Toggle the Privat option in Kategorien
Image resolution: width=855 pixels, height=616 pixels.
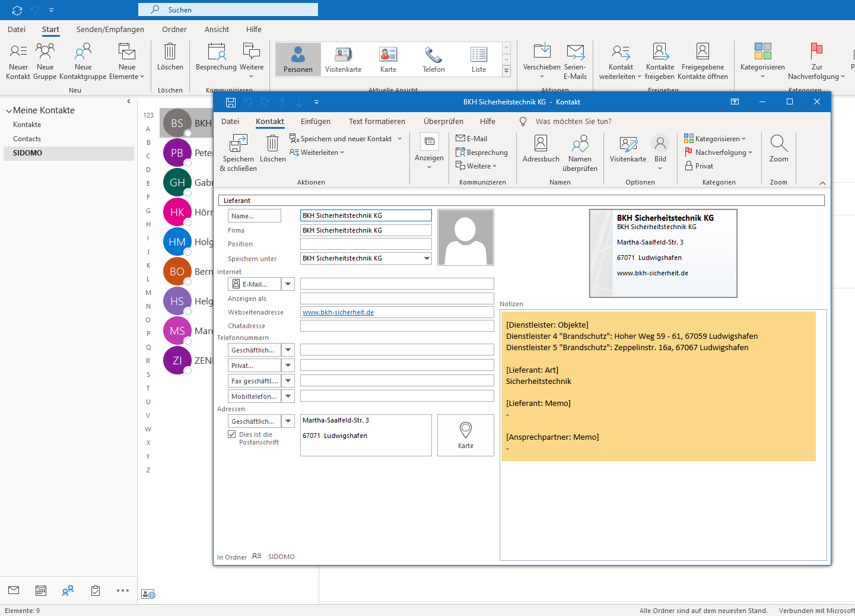(x=699, y=166)
